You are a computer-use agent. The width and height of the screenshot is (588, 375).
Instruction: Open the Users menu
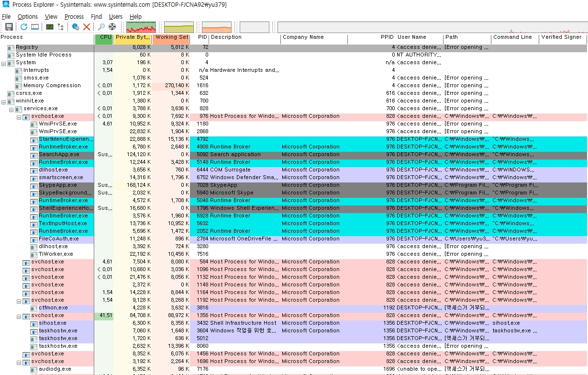pyautogui.click(x=116, y=17)
